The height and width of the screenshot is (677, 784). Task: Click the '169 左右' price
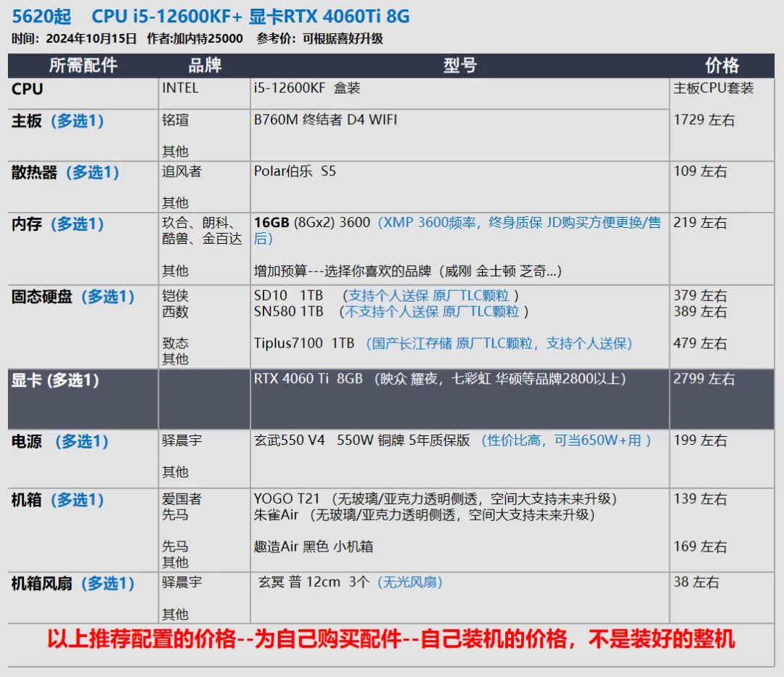pos(700,546)
